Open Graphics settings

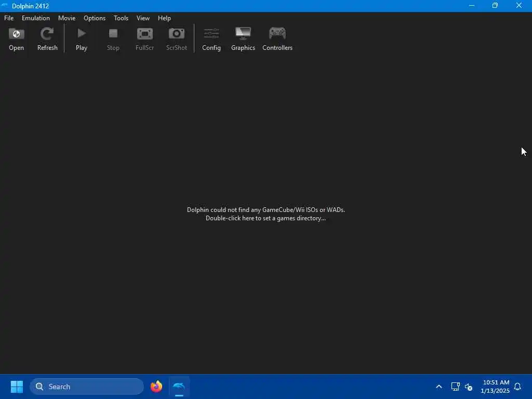[x=243, y=38]
